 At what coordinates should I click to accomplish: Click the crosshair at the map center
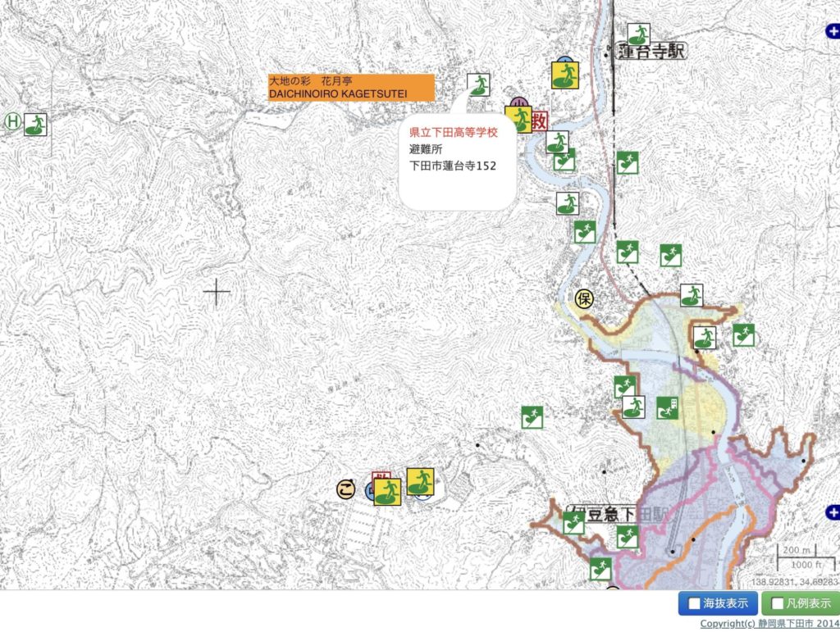click(x=217, y=292)
